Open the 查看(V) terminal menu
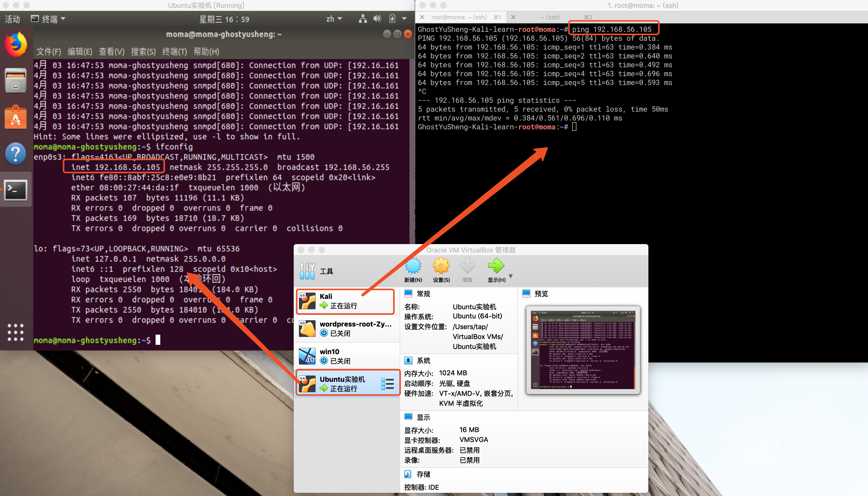 pos(111,51)
